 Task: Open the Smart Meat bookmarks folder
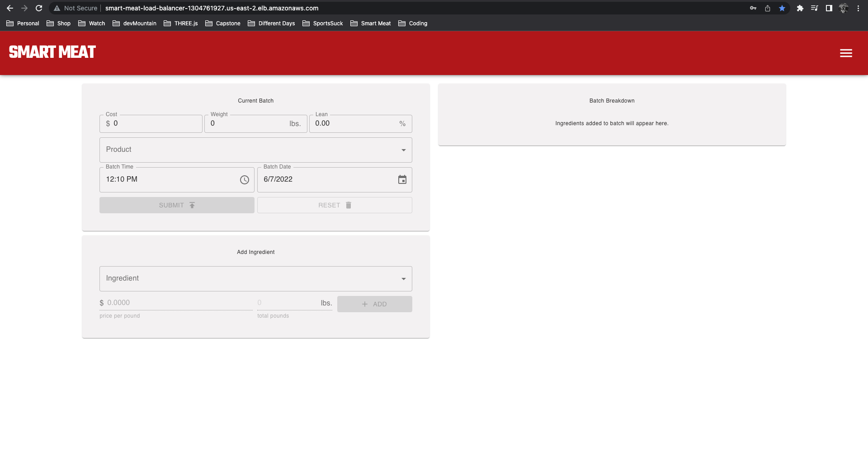pyautogui.click(x=371, y=23)
